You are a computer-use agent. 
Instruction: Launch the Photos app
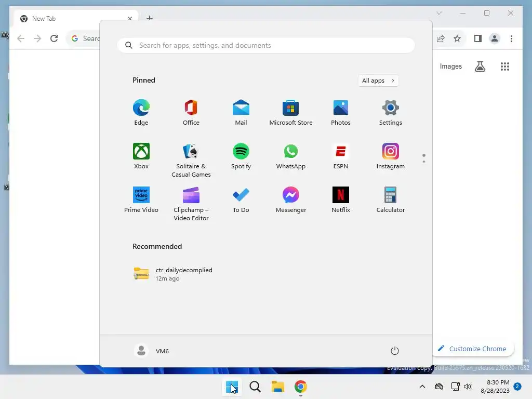coord(341,113)
